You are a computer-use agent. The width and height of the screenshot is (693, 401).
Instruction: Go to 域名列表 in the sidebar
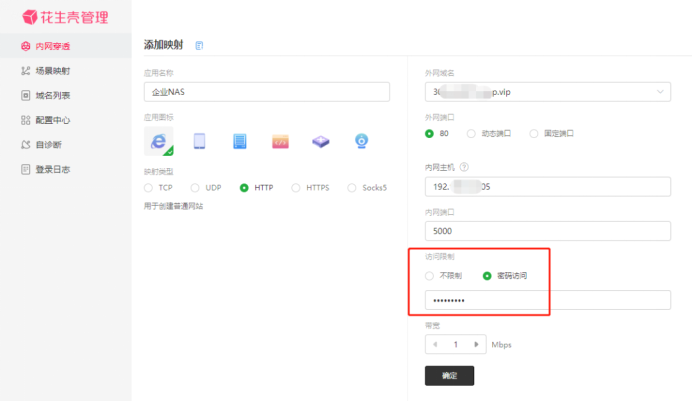click(52, 95)
